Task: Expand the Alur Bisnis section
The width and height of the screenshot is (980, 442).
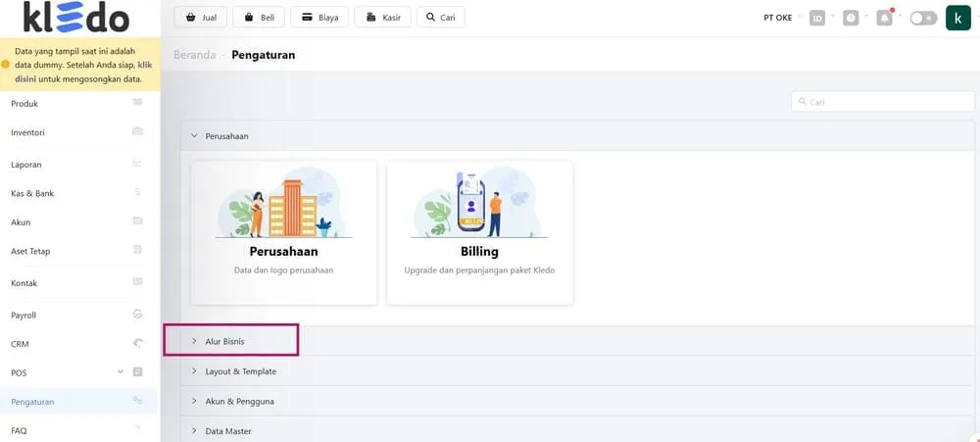Action: click(x=224, y=341)
